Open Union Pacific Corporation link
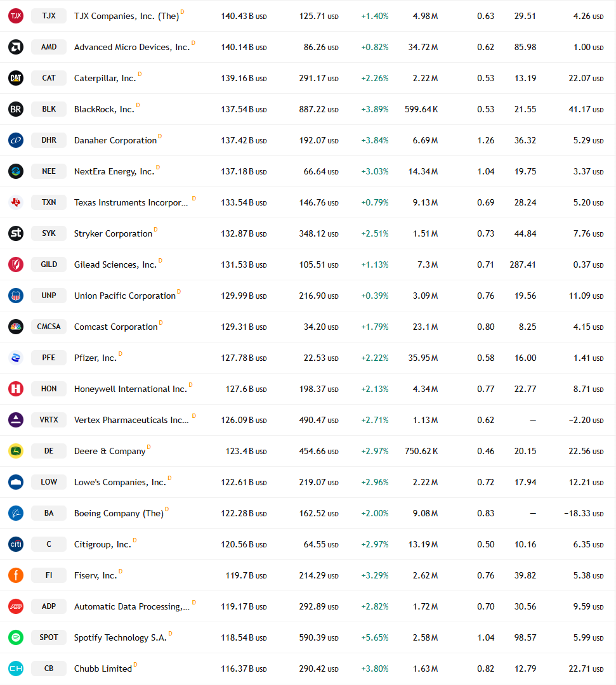Viewport: 616px width, 685px height. (125, 296)
